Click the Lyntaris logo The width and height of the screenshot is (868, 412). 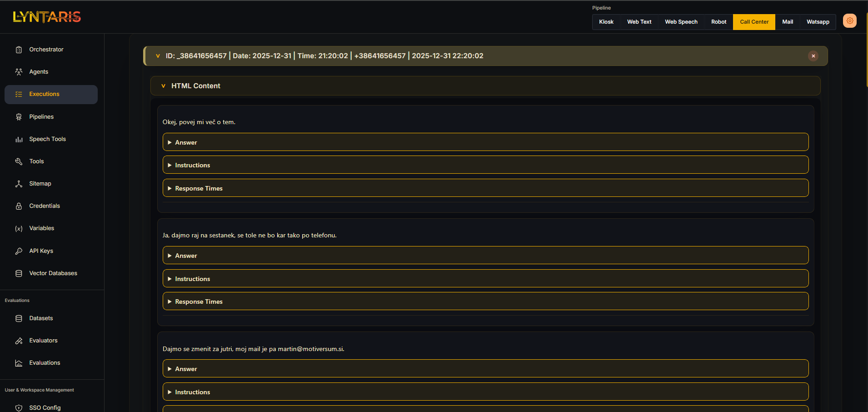[47, 17]
